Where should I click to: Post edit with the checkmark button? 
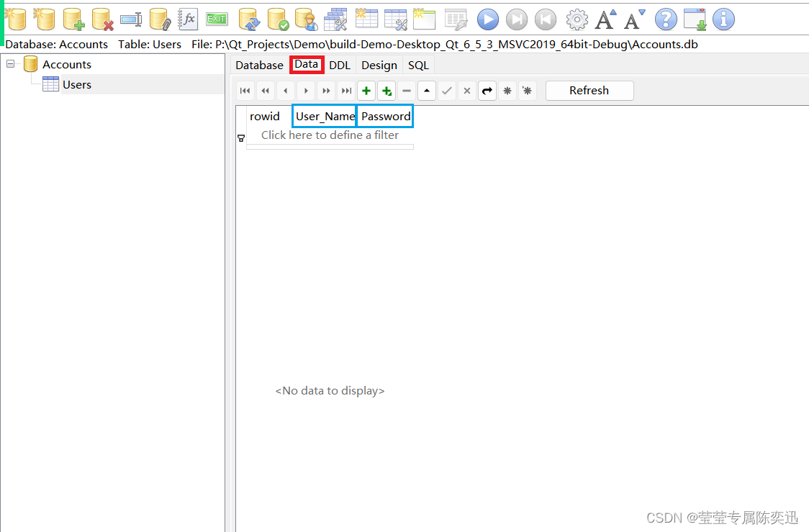coord(447,91)
